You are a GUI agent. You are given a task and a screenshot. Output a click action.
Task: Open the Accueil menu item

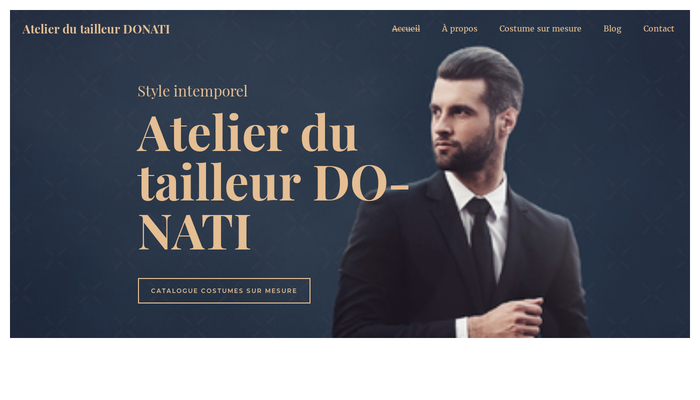pos(406,29)
